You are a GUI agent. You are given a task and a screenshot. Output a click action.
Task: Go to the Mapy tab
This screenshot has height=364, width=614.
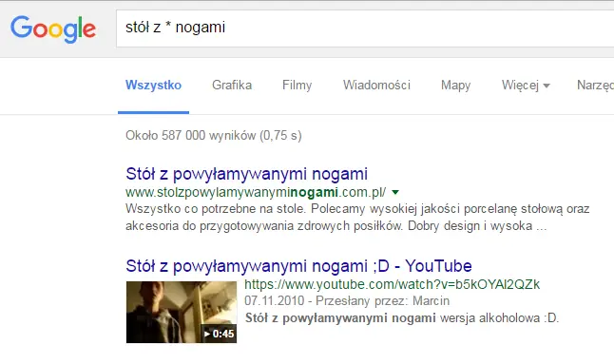[x=455, y=85]
